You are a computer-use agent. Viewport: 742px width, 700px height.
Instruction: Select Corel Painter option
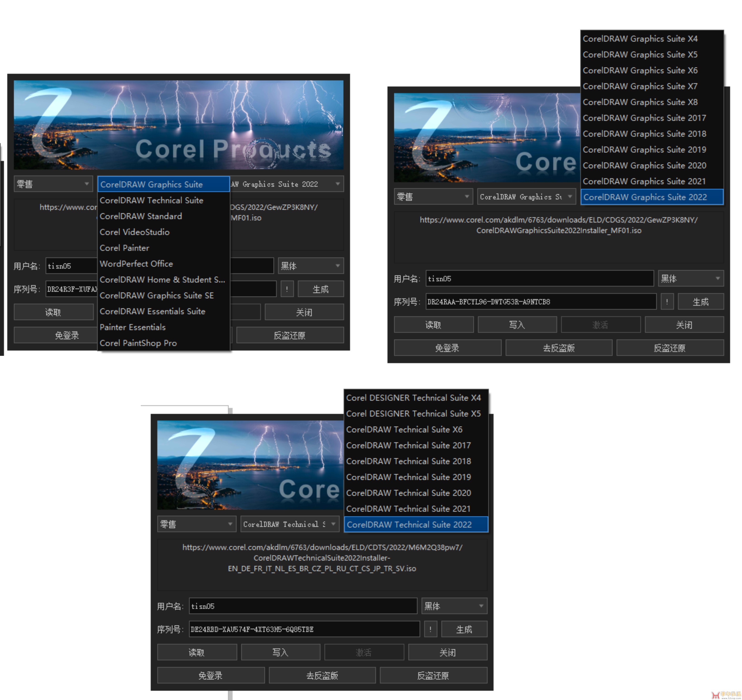pos(163,248)
